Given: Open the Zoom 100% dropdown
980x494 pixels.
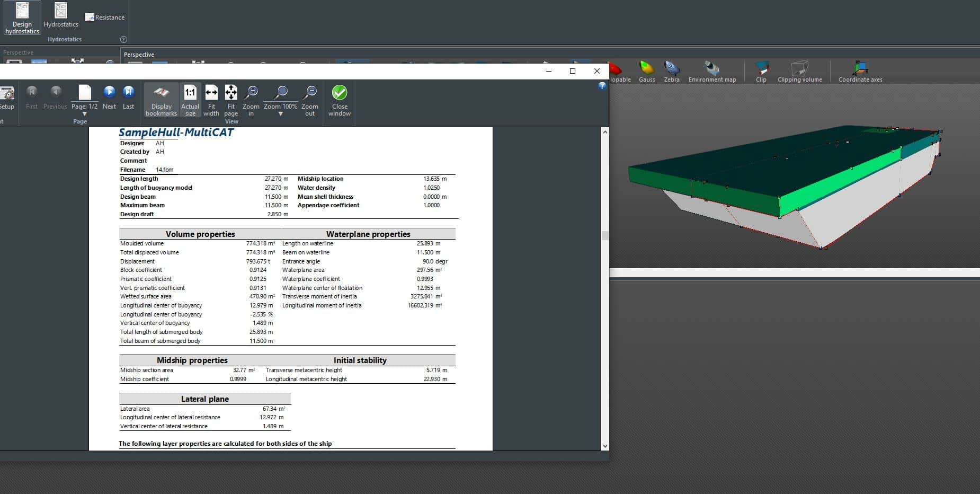Looking at the screenshot, I should tap(280, 114).
